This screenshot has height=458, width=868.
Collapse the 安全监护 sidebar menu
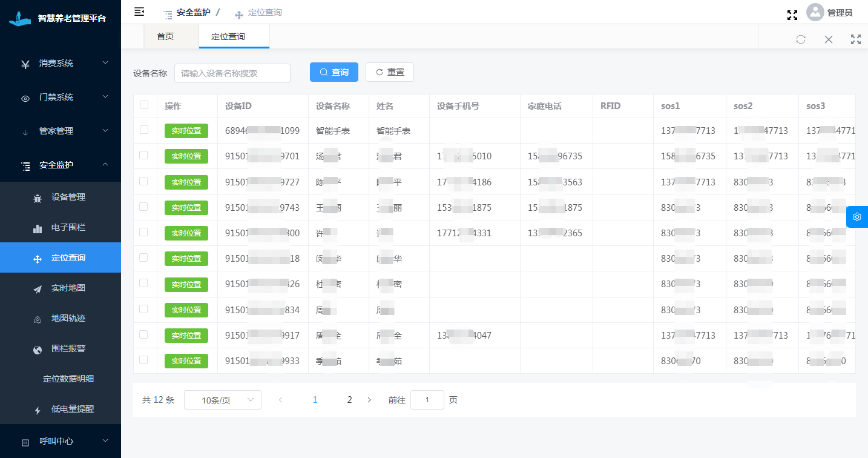point(61,165)
